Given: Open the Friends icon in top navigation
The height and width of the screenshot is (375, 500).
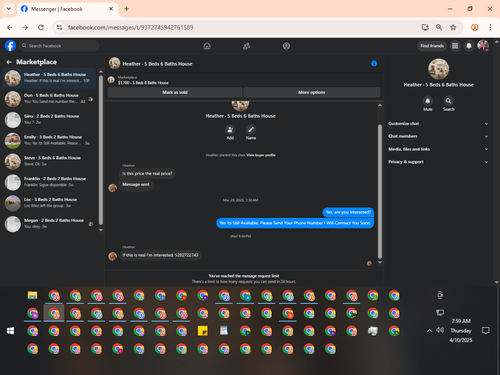Looking at the screenshot, I should tap(246, 46).
